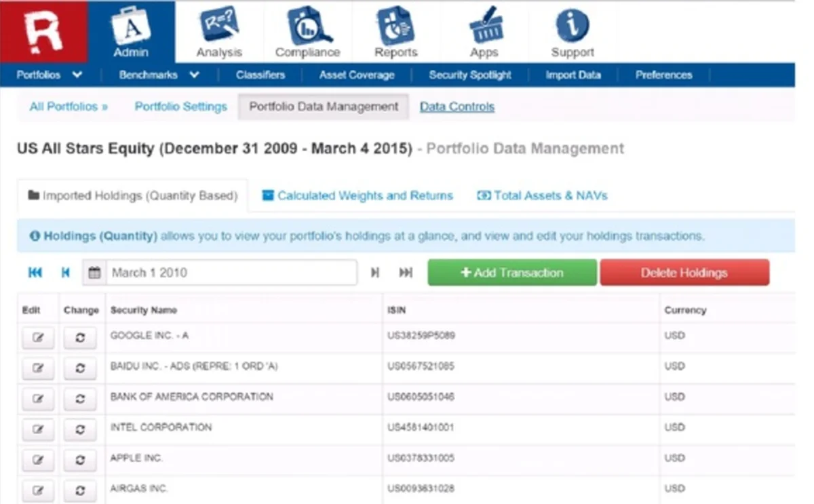
Task: Edit the APPLE INC. holding
Action: click(38, 460)
